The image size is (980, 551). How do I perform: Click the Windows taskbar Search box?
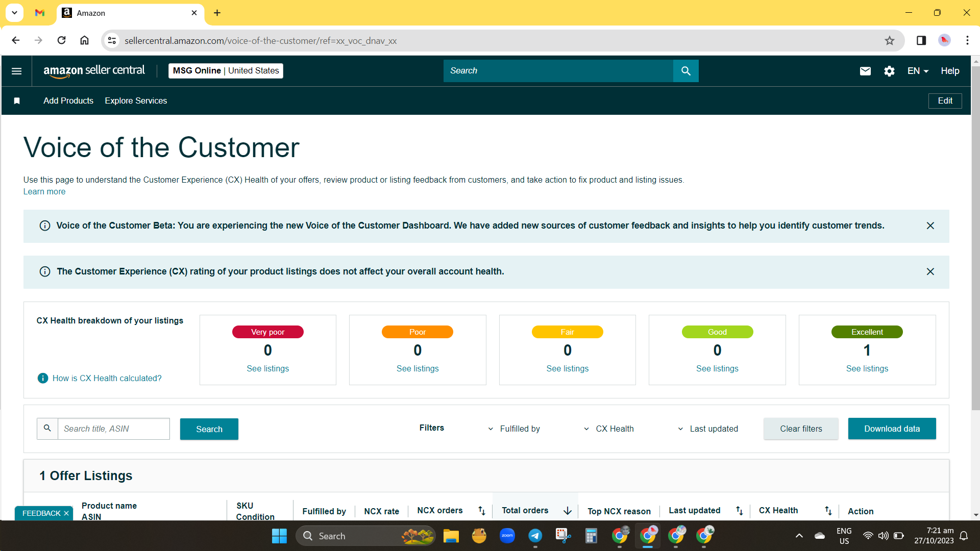[365, 536]
